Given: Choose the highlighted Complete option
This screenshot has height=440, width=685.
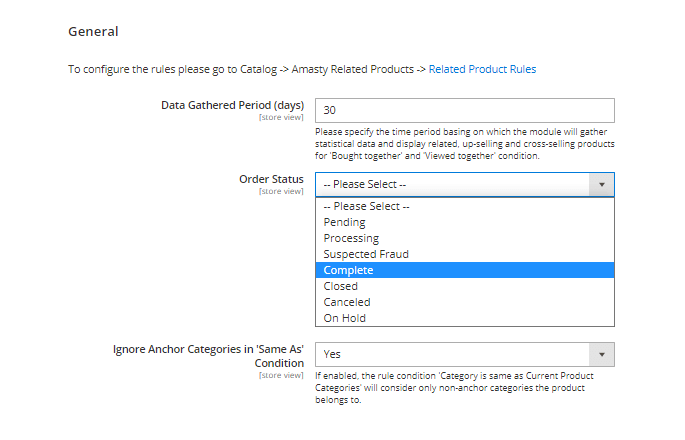Looking at the screenshot, I should pos(348,270).
